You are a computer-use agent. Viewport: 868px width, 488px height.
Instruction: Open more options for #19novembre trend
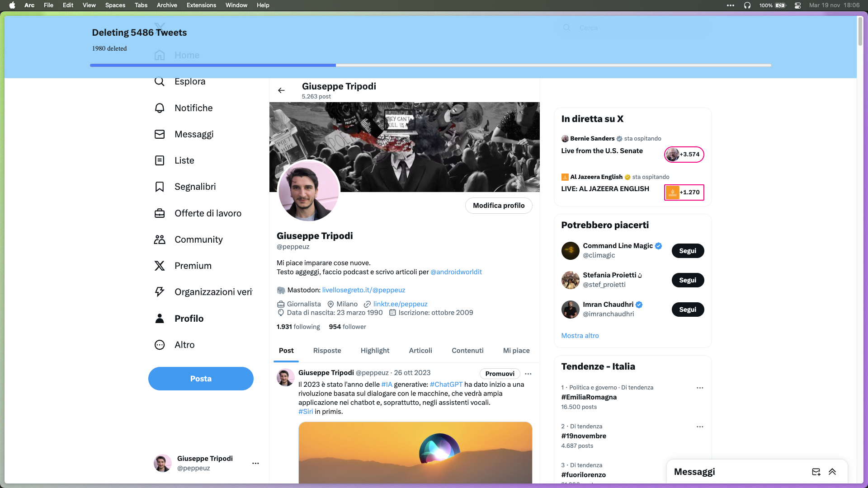700,427
